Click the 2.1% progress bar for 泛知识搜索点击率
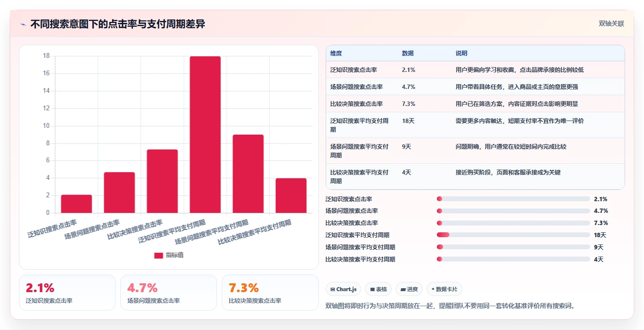 pos(513,199)
